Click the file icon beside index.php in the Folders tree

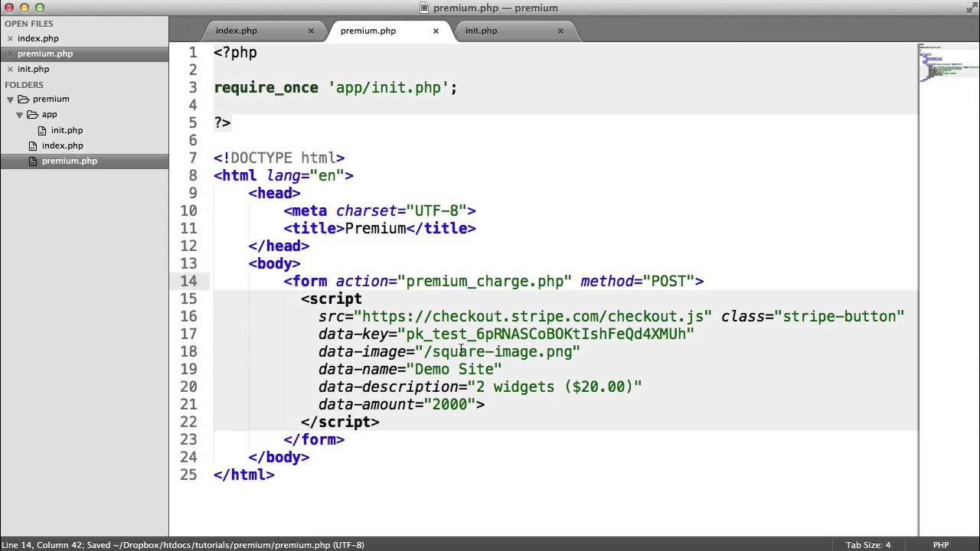[33, 145]
